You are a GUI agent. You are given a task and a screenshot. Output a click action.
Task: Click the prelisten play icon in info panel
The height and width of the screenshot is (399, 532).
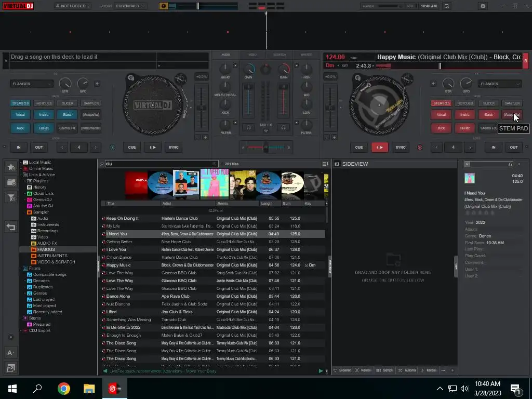(467, 164)
